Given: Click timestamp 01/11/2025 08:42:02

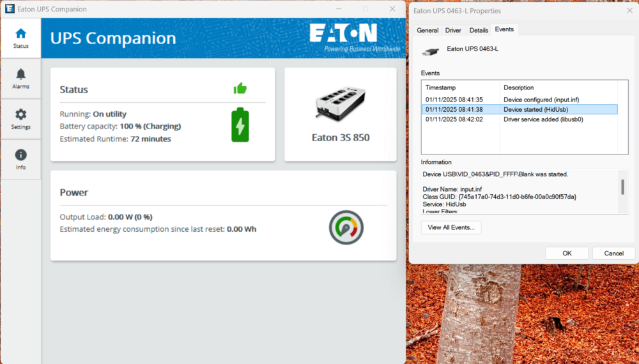Looking at the screenshot, I should [x=454, y=119].
